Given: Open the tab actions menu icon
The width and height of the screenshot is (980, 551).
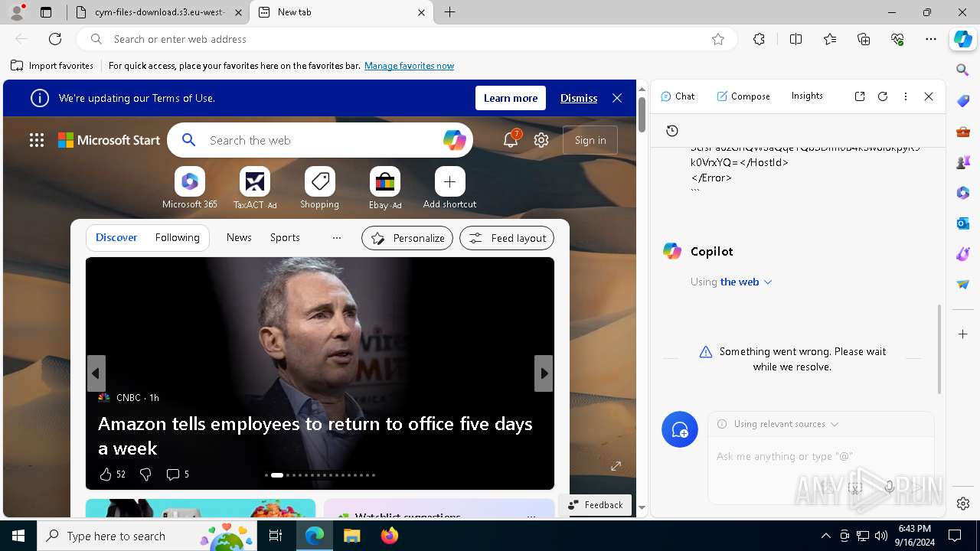Looking at the screenshot, I should (46, 12).
